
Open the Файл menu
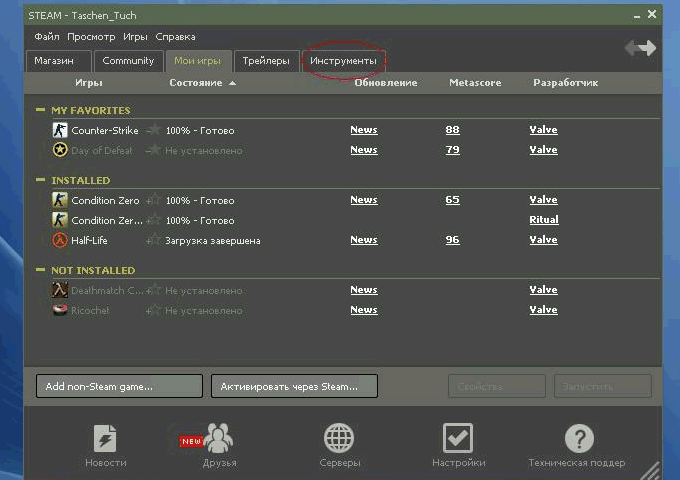(x=47, y=37)
